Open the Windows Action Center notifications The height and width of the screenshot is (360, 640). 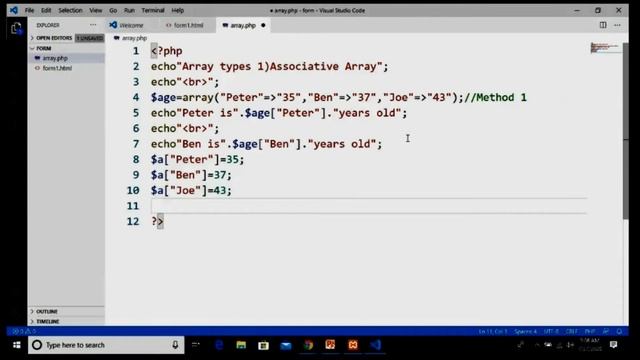[613, 345]
